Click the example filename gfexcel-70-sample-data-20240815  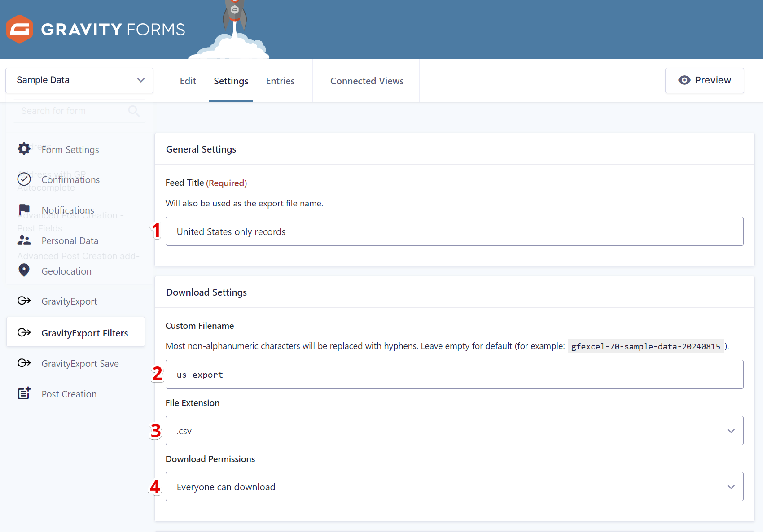pyautogui.click(x=645, y=346)
